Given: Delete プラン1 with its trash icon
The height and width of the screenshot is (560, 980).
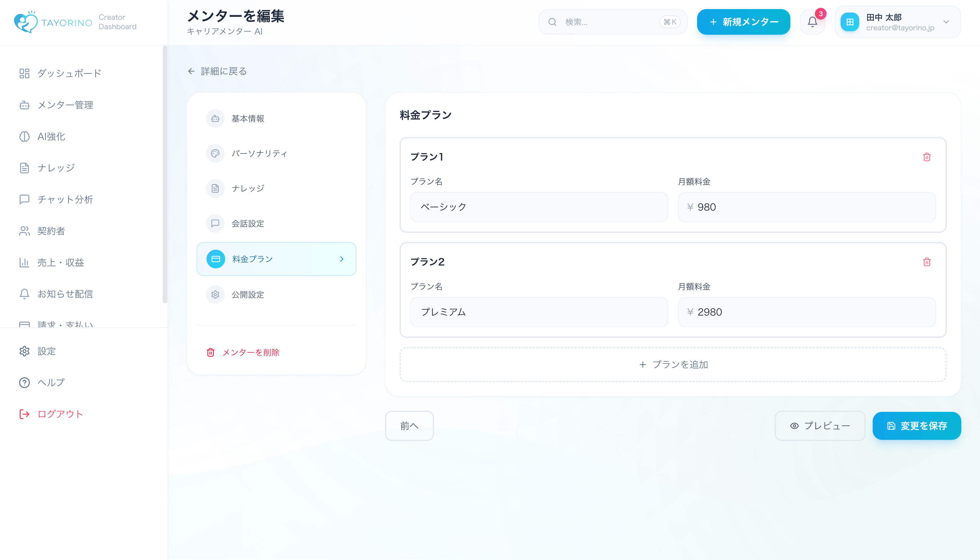Looking at the screenshot, I should 927,157.
